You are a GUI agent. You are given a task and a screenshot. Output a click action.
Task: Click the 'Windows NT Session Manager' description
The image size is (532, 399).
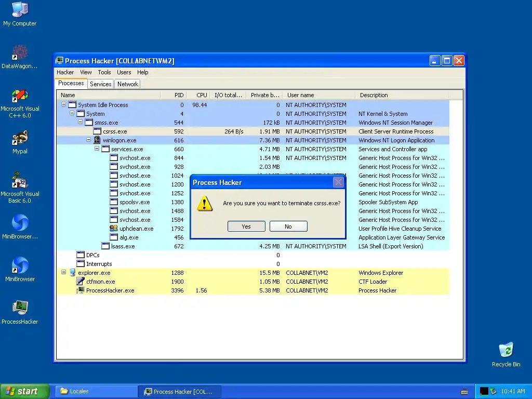point(395,123)
